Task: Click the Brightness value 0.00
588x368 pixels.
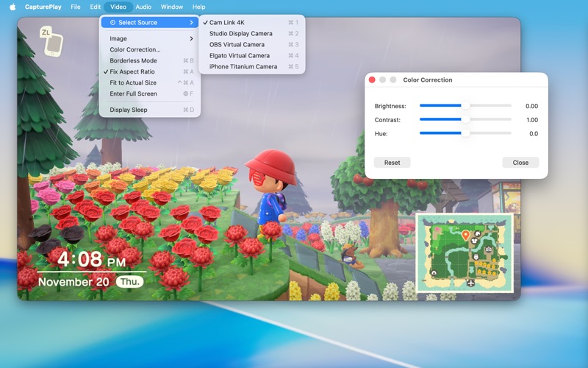Action: click(x=531, y=106)
